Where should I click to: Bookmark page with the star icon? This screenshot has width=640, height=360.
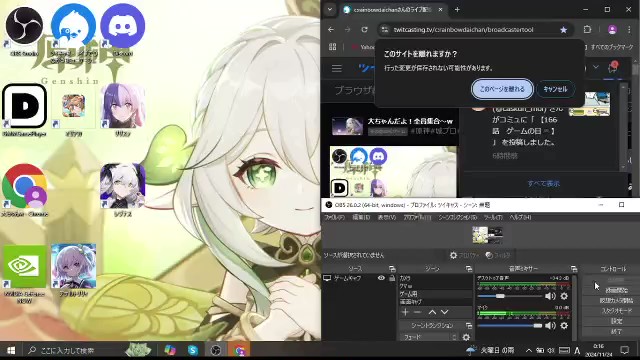[x=563, y=29]
